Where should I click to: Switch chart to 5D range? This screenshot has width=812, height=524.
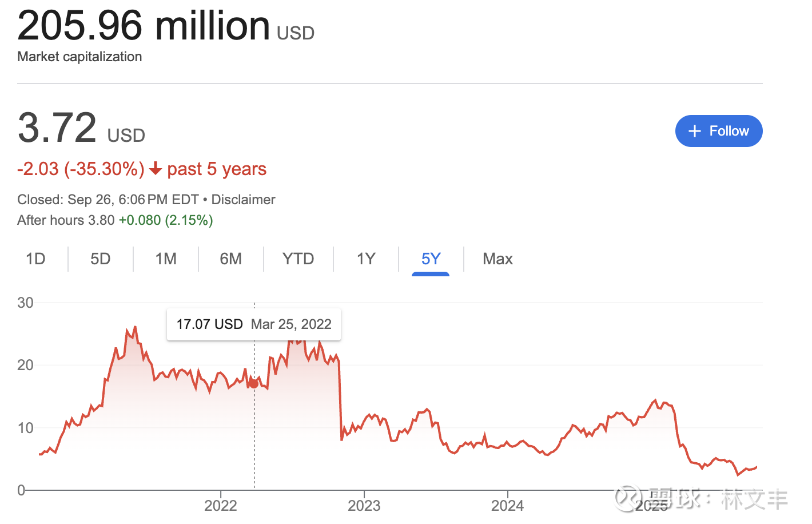pos(100,259)
